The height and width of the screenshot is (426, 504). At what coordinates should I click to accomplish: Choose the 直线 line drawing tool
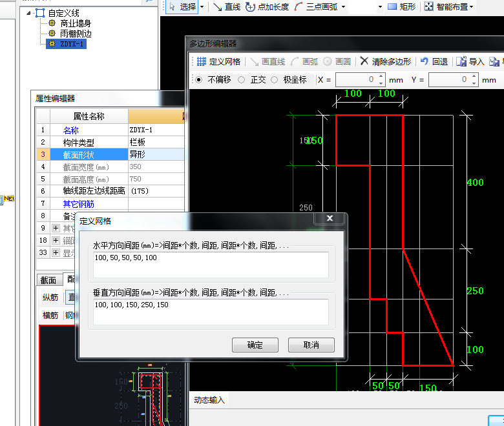(227, 6)
